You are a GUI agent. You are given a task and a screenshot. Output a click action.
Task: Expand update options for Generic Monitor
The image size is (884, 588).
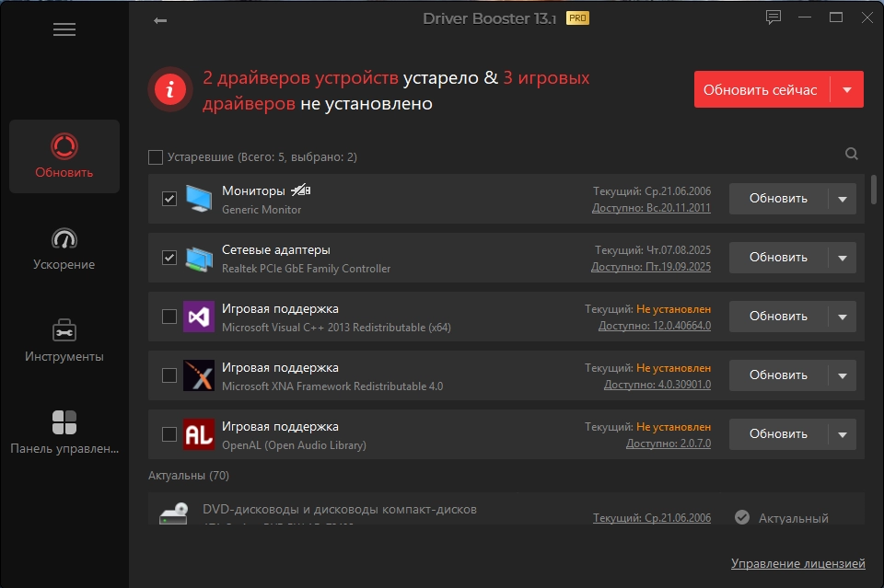(843, 199)
